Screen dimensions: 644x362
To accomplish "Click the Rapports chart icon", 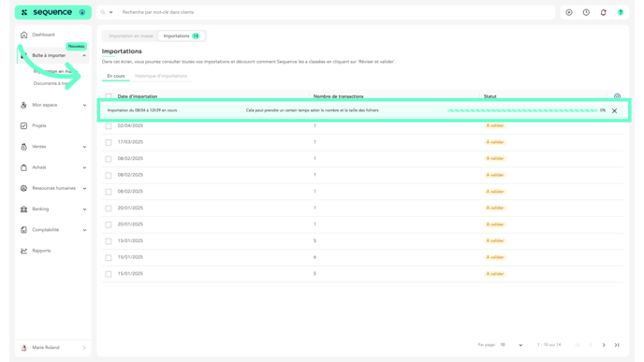I will click(x=23, y=251).
